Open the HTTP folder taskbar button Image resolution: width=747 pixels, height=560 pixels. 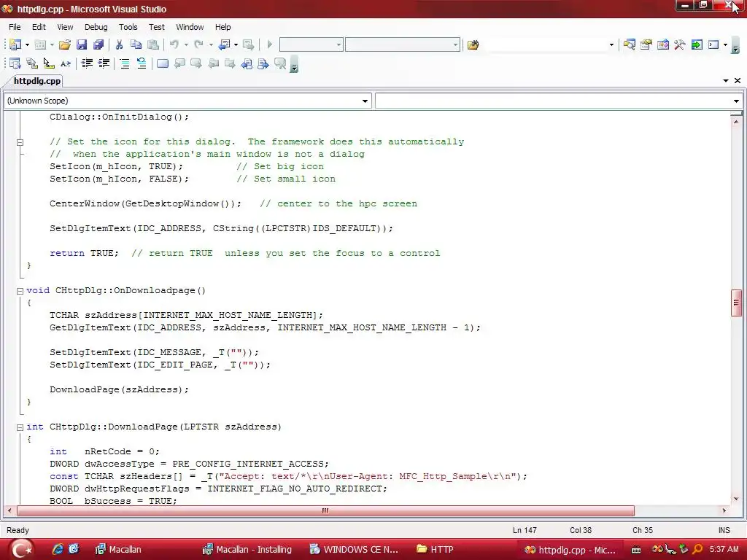(x=435, y=549)
